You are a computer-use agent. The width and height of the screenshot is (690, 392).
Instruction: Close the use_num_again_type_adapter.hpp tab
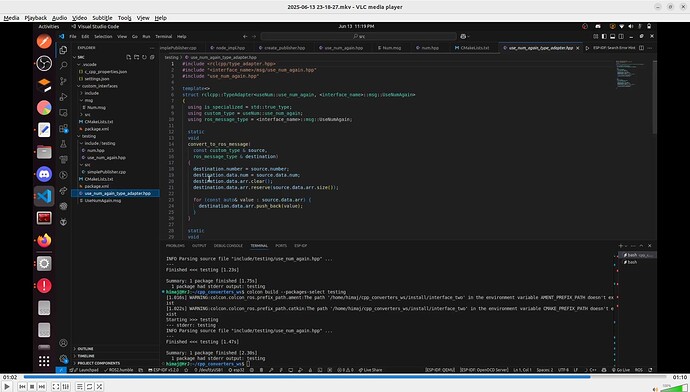point(578,48)
